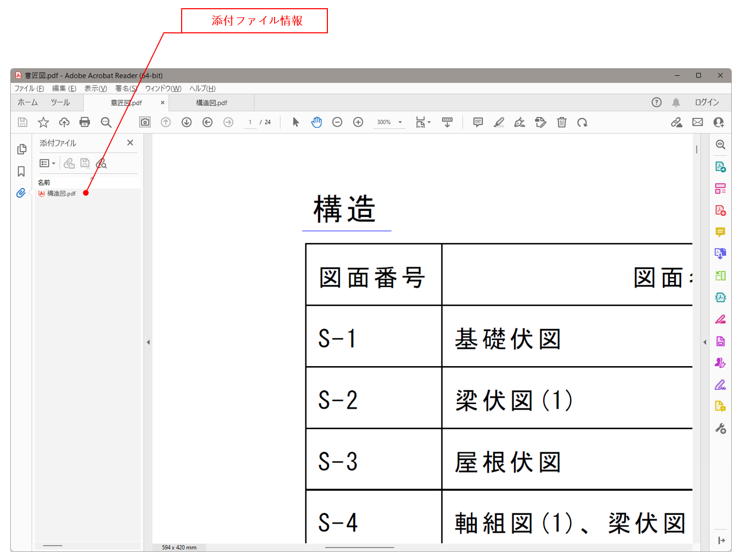The width and height of the screenshot is (741, 560).
Task: Open the 表示(V) menu
Action: (x=95, y=88)
